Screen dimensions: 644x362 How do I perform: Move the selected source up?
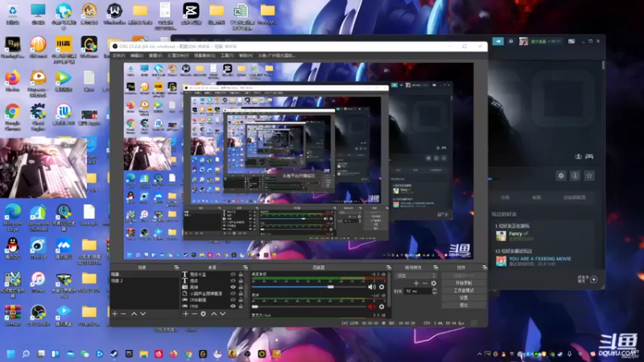point(213,314)
